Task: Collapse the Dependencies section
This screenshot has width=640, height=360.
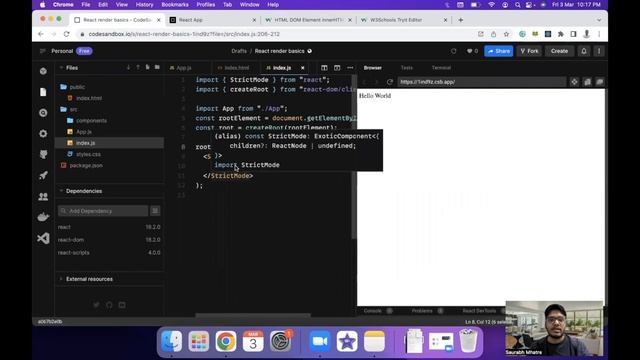Action: pos(61,191)
